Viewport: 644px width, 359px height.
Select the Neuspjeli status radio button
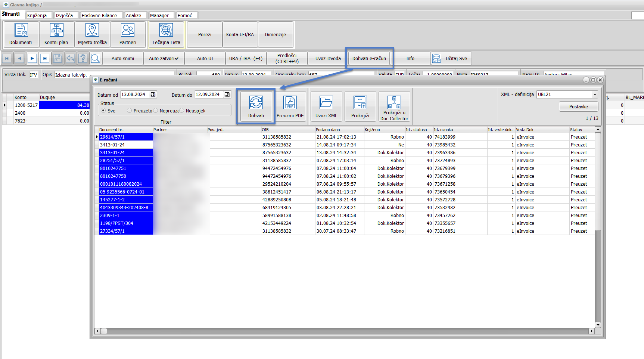coord(182,111)
